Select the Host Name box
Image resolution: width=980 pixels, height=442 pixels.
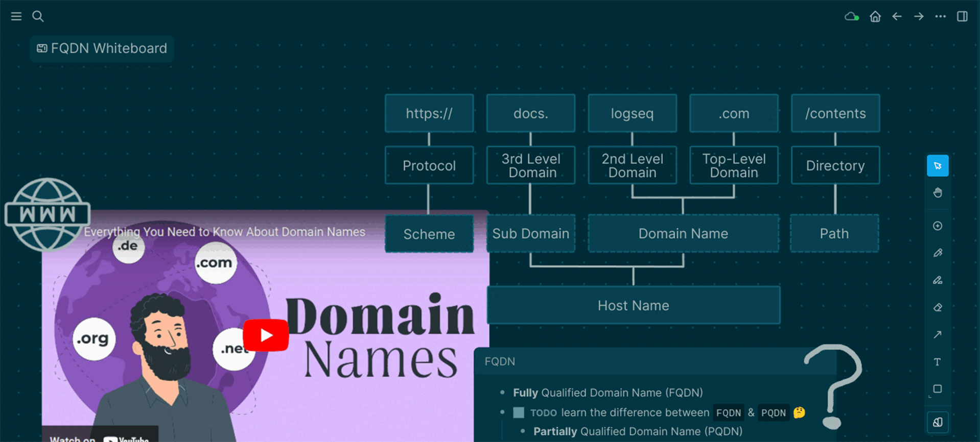point(634,305)
